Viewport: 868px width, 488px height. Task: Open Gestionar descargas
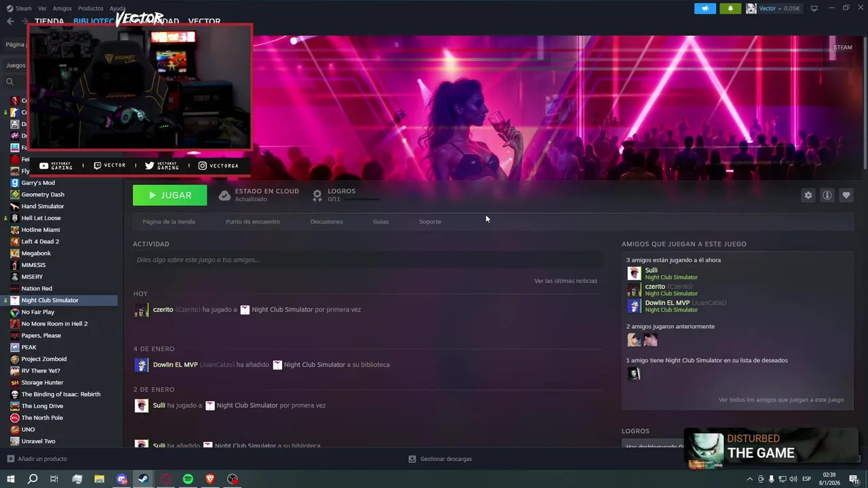[440, 459]
